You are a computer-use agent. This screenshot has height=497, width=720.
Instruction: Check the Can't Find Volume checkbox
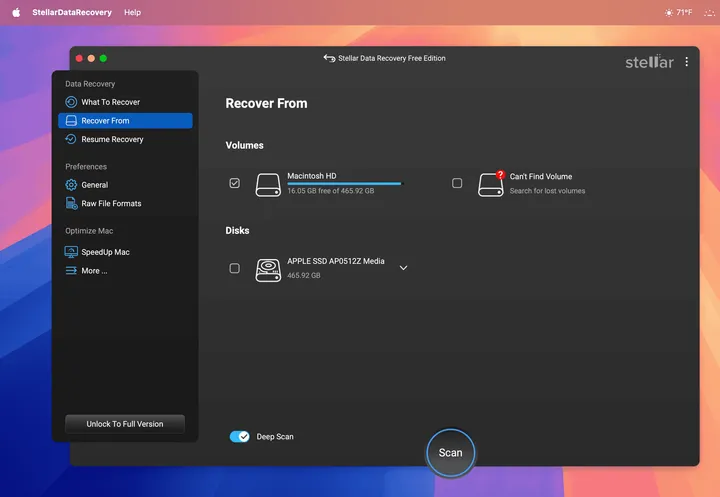457,183
